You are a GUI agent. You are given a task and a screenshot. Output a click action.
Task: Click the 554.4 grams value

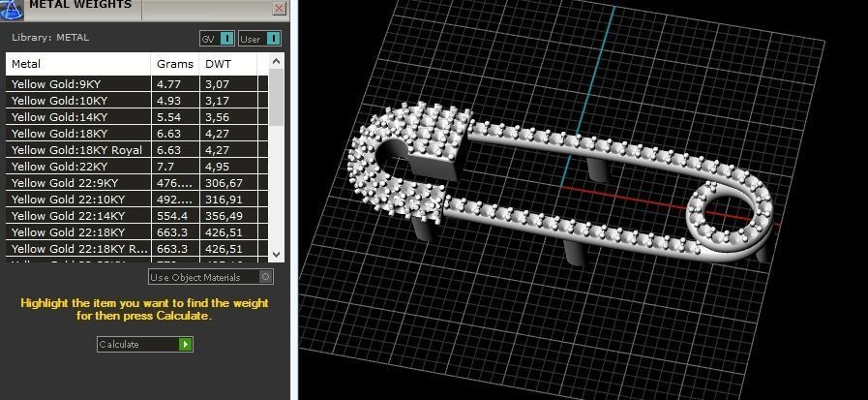(x=170, y=216)
